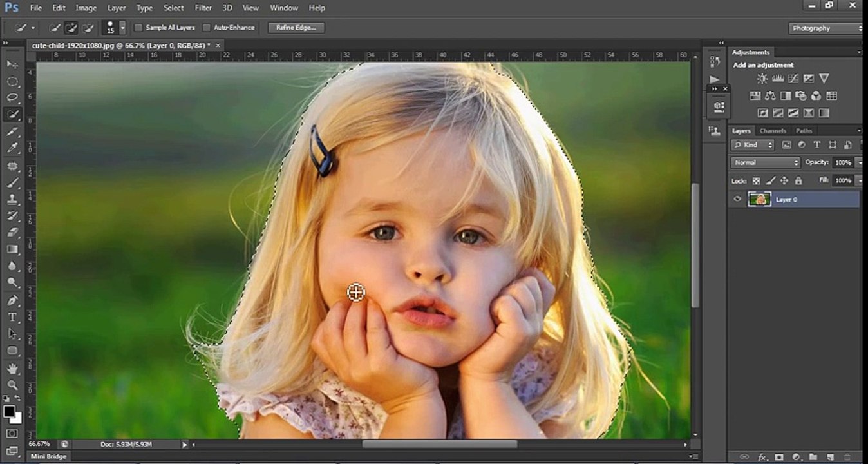Select the Path Selection tool
868x464 pixels.
point(12,334)
